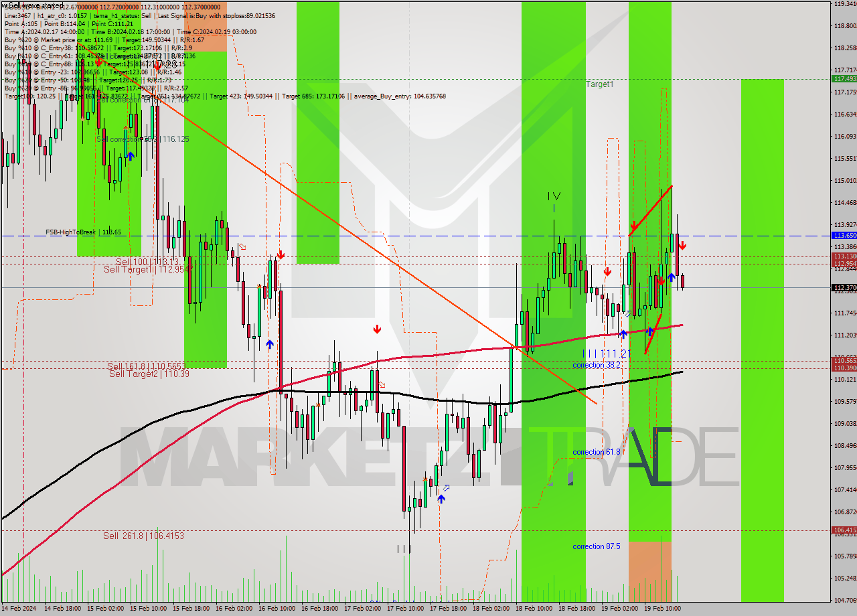857x616 pixels.
Task: Click the '| | | 111.21' wave label
Action: coord(607,353)
